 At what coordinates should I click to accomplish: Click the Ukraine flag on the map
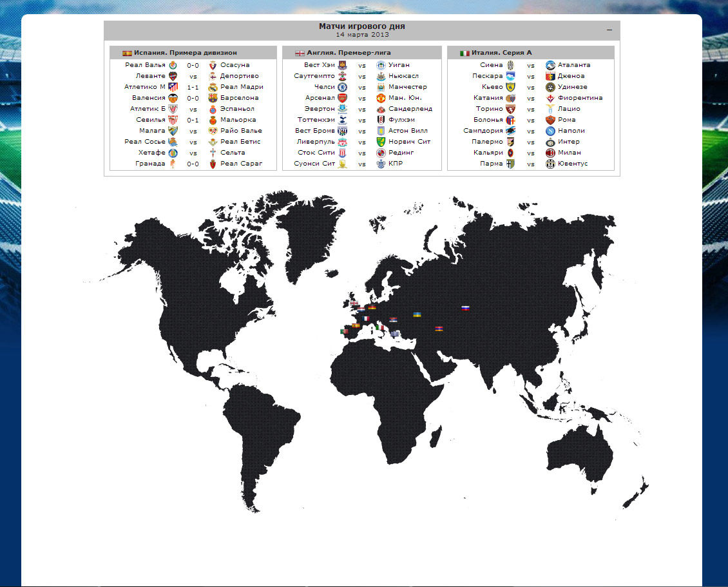coord(417,315)
